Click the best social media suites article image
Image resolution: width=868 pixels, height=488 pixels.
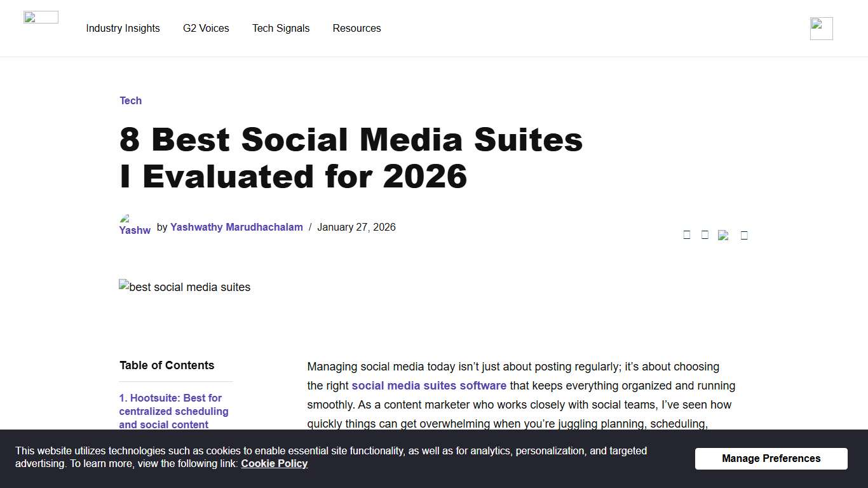184,287
